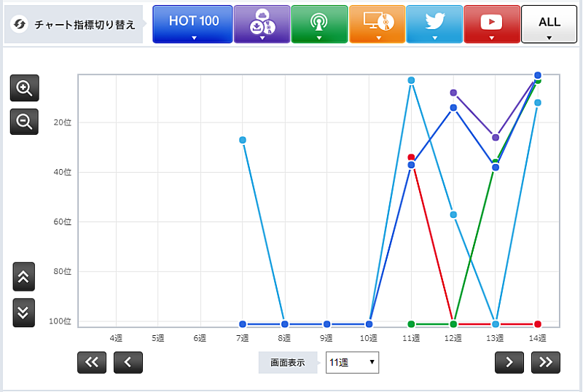Image resolution: width=583 pixels, height=392 pixels.
Task: Jump to latest weeks with double right arrows
Action: click(x=546, y=362)
